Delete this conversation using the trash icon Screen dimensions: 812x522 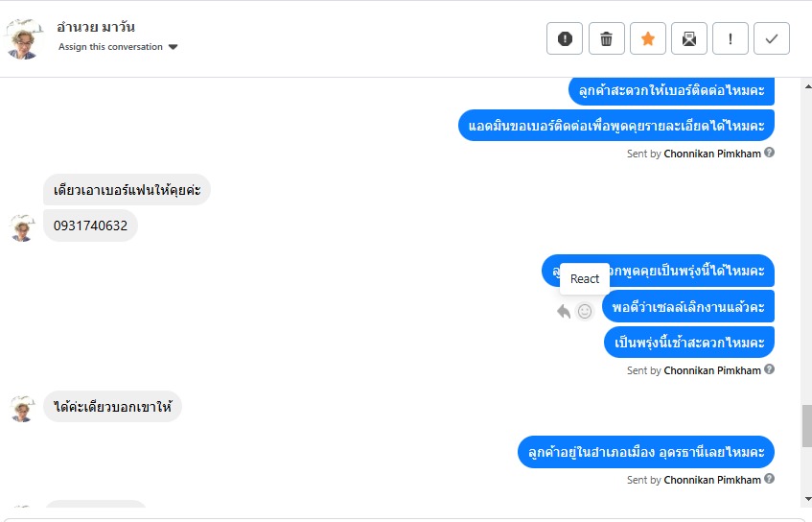click(606, 38)
